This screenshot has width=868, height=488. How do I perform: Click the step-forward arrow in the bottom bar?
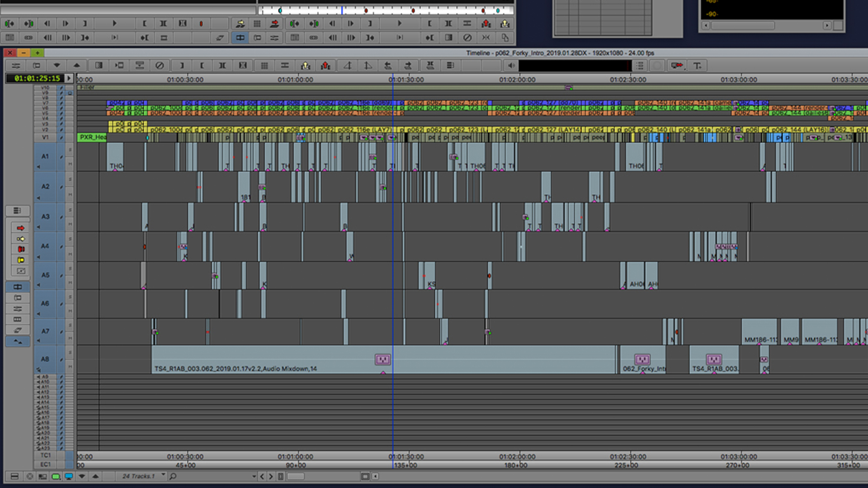coord(271,476)
